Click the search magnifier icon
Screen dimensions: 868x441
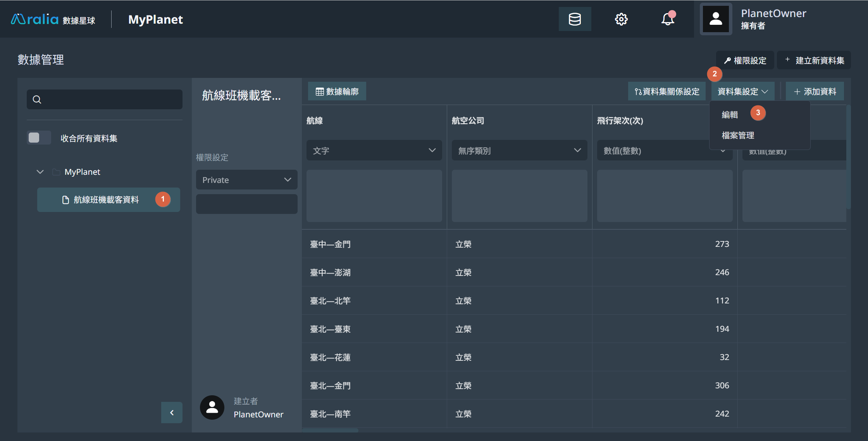coord(37,100)
